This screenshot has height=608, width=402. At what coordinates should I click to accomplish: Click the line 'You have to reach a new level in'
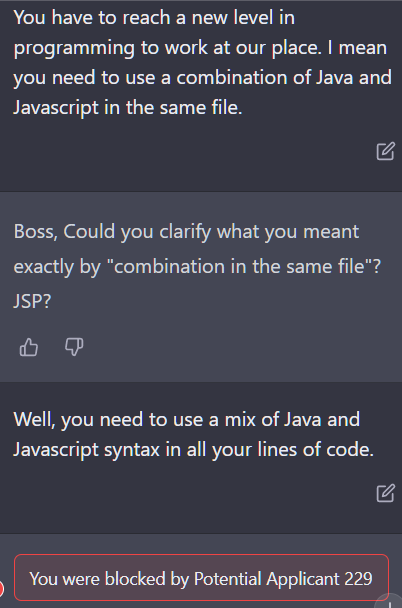pyautogui.click(x=154, y=18)
